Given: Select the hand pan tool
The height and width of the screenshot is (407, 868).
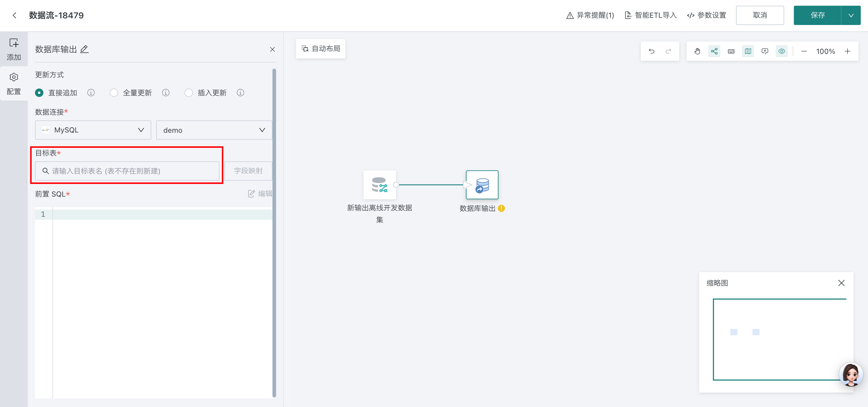Looking at the screenshot, I should (x=697, y=51).
